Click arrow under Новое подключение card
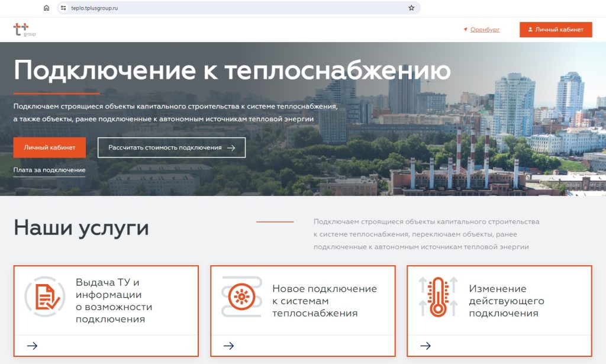606x364 pixels. (x=229, y=346)
